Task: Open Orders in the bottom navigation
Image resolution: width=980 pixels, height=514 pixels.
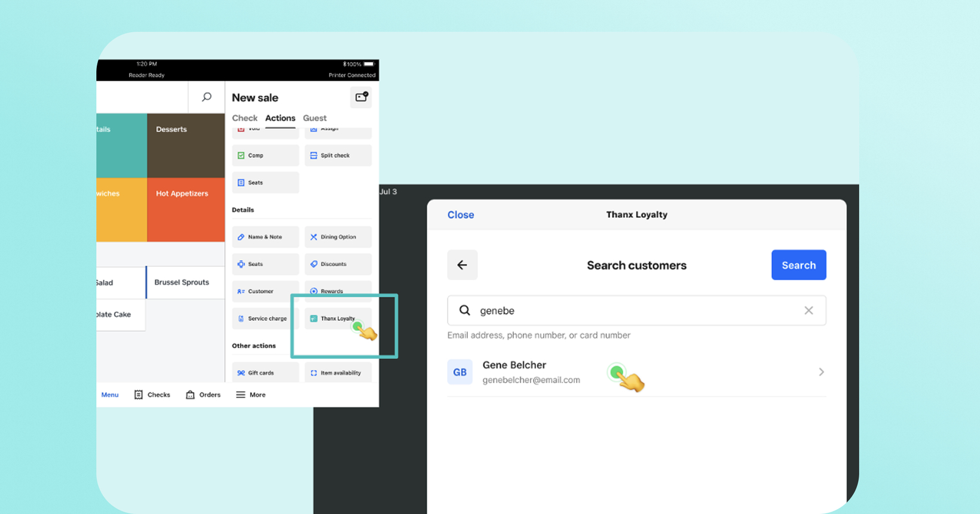Action: point(203,395)
